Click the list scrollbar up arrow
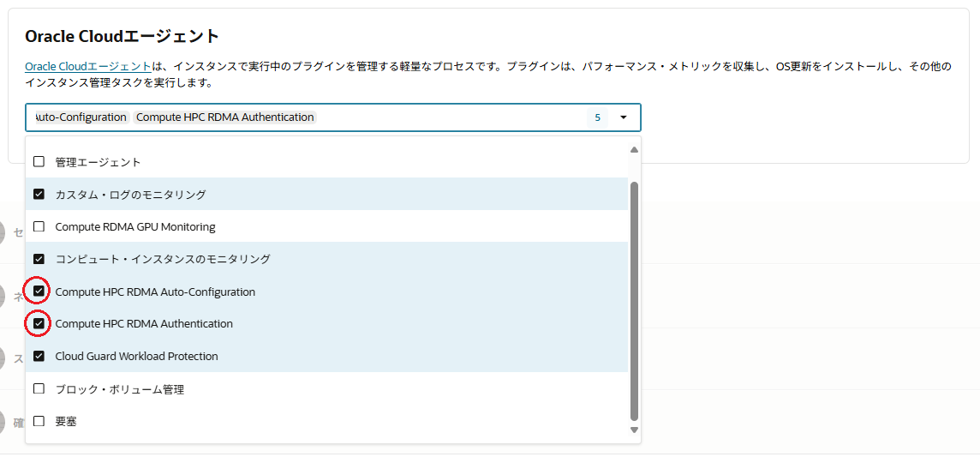Image resolution: width=980 pixels, height=457 pixels. pos(634,150)
